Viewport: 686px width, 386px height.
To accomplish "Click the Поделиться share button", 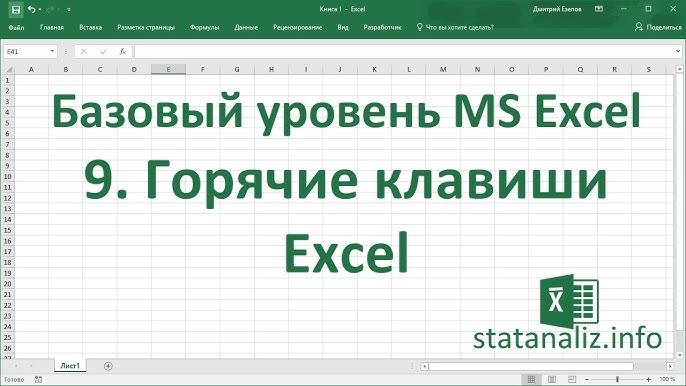I will tap(658, 27).
